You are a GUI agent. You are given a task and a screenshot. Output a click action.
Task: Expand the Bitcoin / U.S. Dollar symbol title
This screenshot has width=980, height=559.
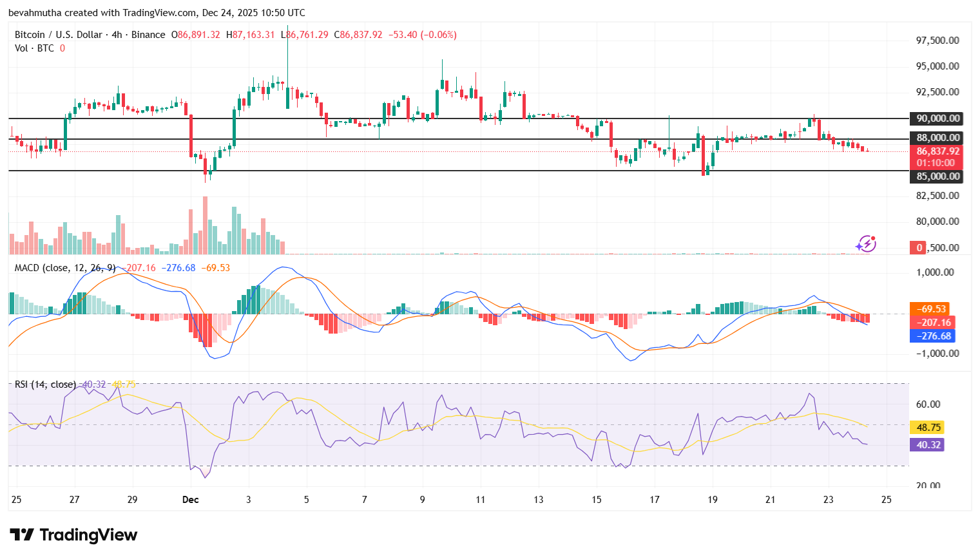pos(58,34)
